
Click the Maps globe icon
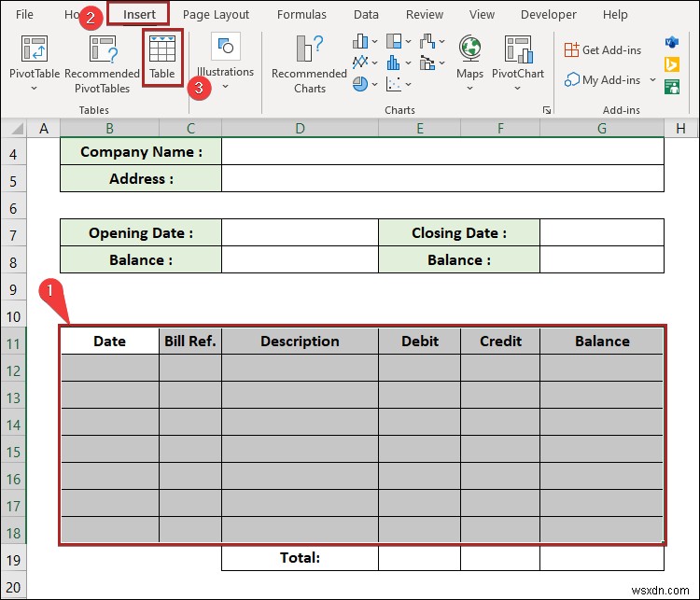(x=470, y=49)
